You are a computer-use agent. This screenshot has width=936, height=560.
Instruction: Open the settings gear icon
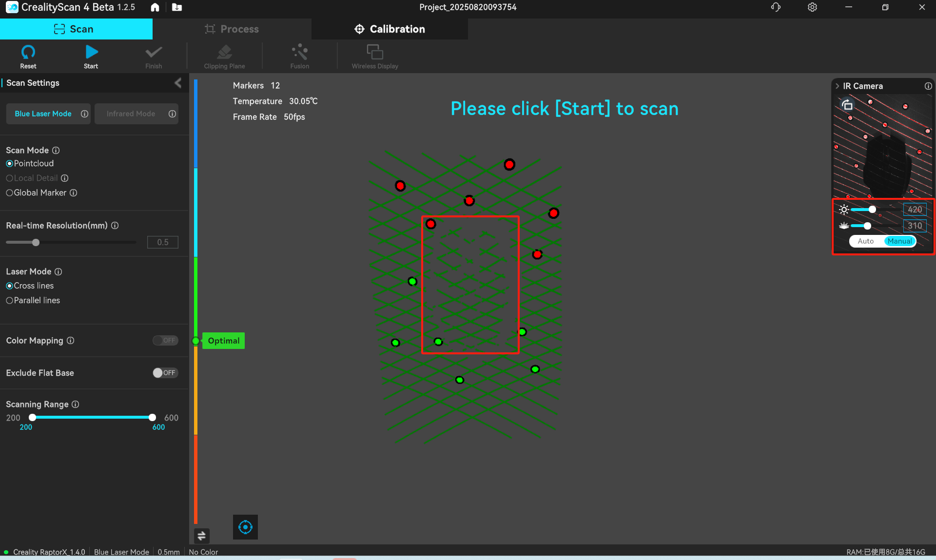[812, 7]
